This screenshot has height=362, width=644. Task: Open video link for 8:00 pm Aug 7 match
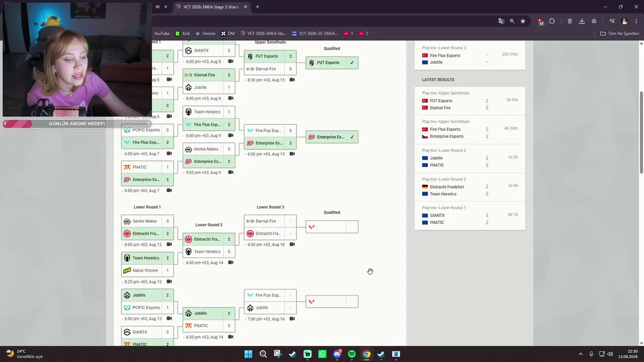pos(170,191)
